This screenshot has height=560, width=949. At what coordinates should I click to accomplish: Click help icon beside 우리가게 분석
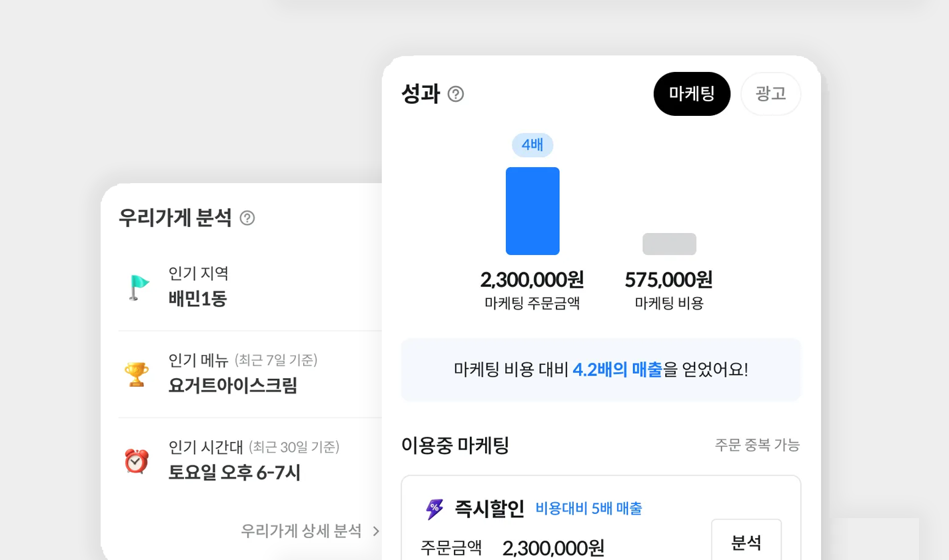[247, 218]
